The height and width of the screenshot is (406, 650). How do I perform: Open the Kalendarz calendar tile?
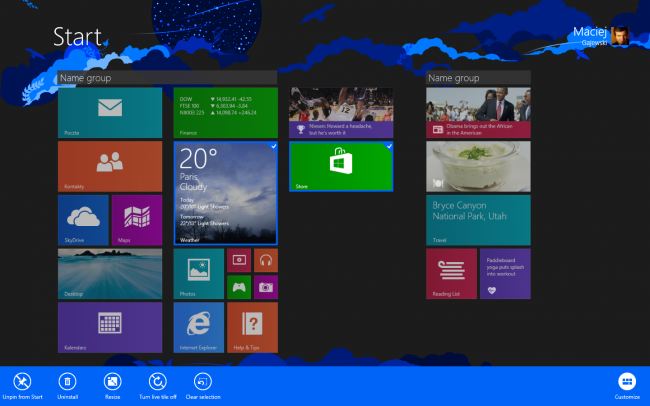tap(110, 327)
